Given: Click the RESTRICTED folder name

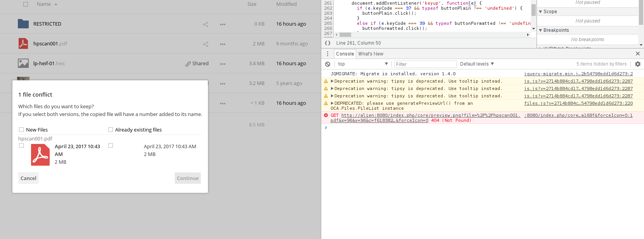Looking at the screenshot, I should 47,24.
